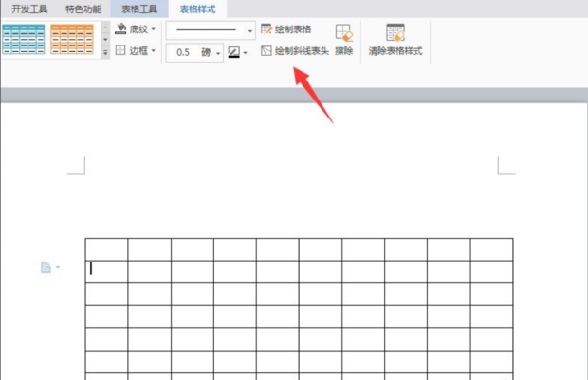
Task: Click the document page icon beside table
Action: point(46,267)
